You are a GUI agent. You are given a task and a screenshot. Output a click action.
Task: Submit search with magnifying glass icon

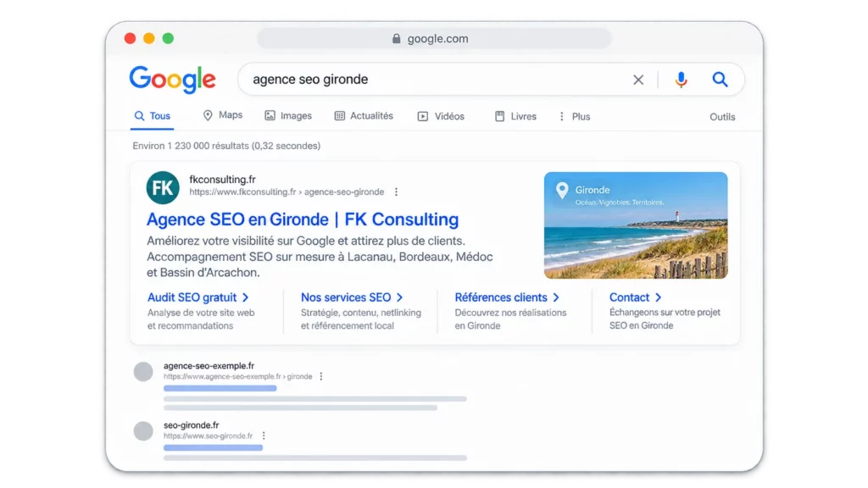[x=720, y=79]
